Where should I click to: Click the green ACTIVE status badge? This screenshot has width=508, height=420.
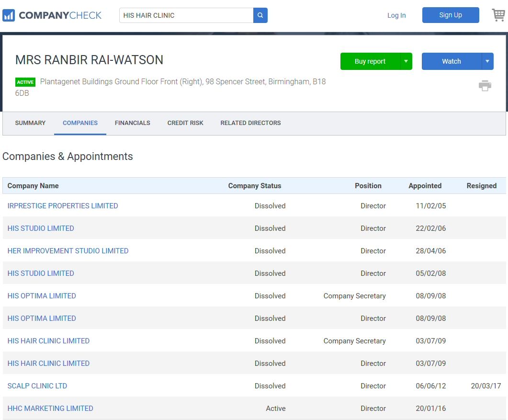(25, 82)
